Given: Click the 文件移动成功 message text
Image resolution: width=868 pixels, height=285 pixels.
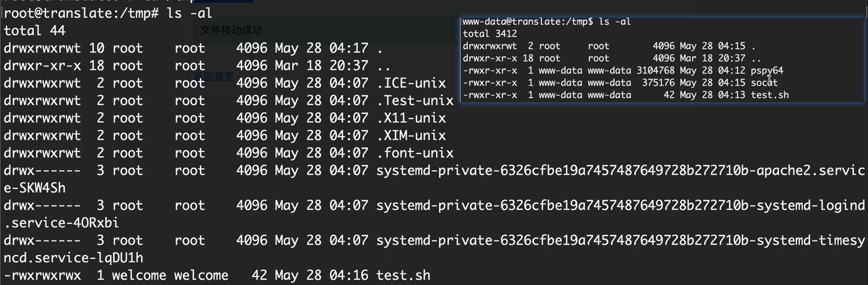Looking at the screenshot, I should click(231, 31).
